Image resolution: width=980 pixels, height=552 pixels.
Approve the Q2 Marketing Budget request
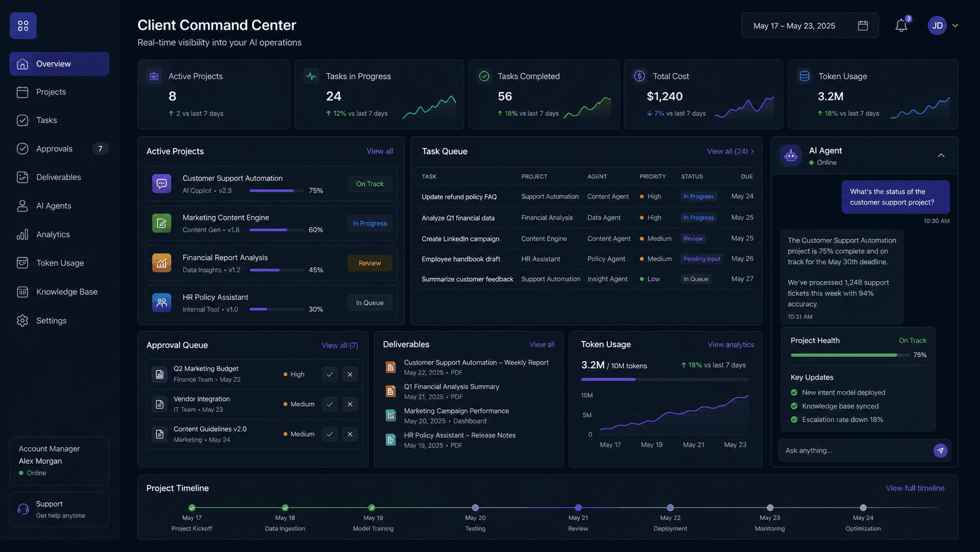[x=330, y=374]
